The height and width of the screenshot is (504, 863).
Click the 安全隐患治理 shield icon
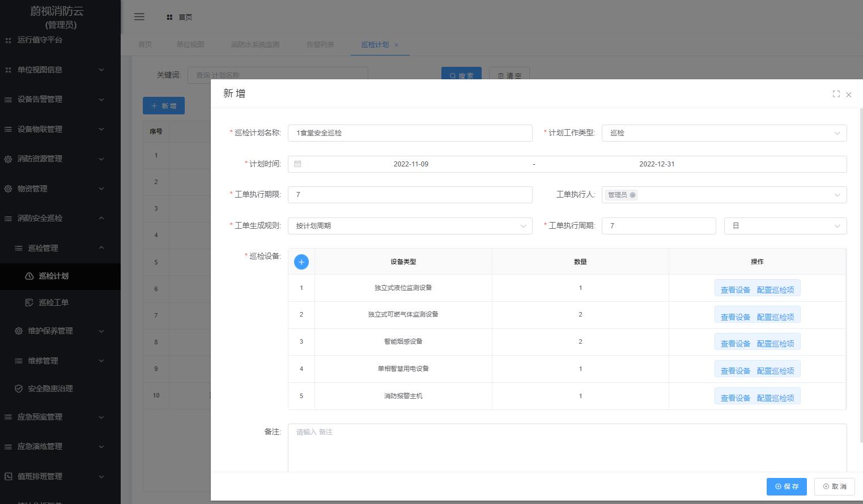point(19,389)
